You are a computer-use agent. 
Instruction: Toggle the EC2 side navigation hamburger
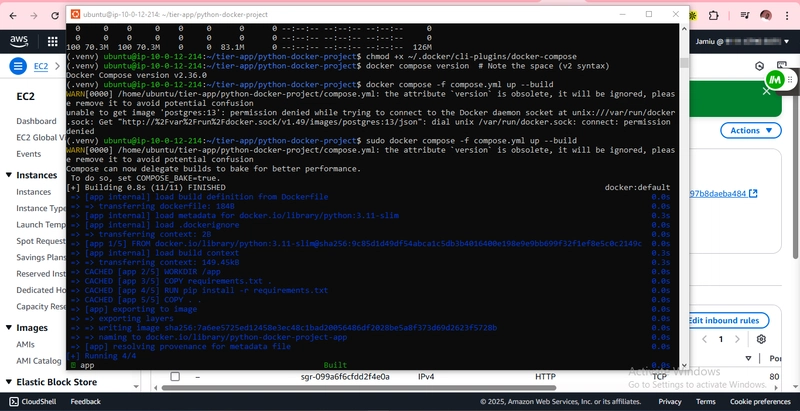pos(18,66)
